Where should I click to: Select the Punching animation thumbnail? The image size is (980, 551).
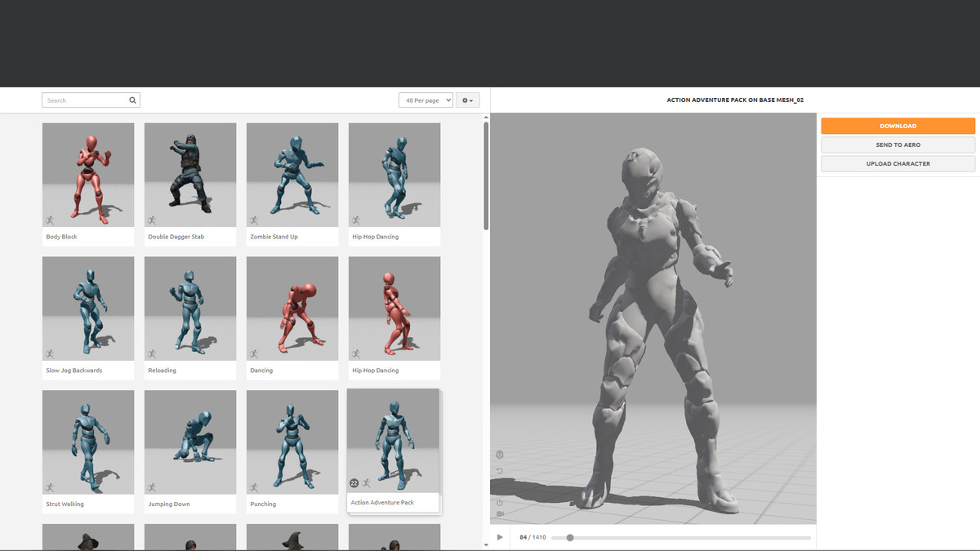[292, 442]
